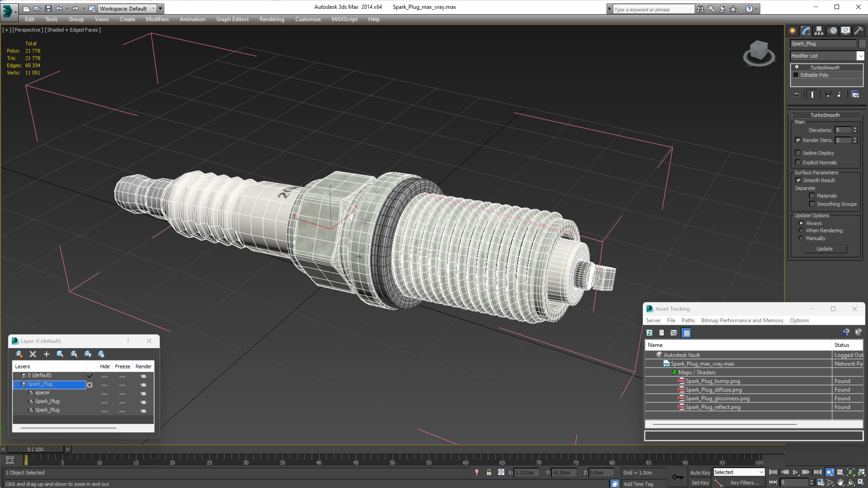The width and height of the screenshot is (868, 488).
Task: Click the Add Time Tag button
Action: pos(643,483)
